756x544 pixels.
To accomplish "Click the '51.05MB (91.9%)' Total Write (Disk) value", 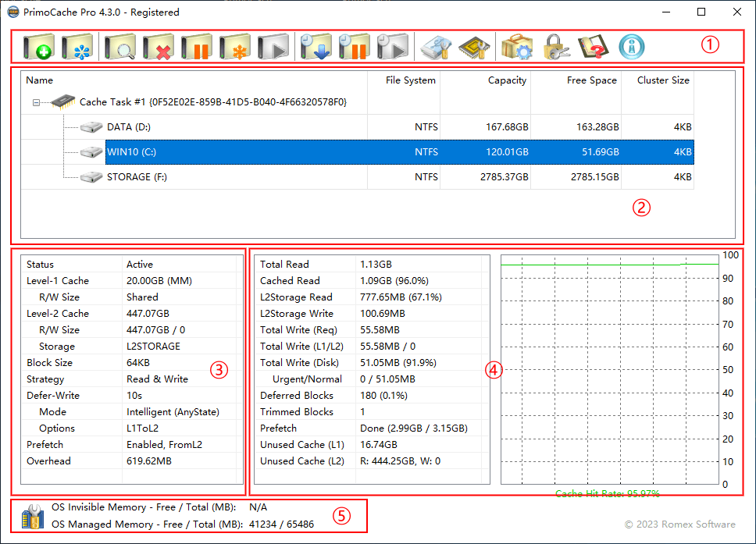I will (x=398, y=362).
